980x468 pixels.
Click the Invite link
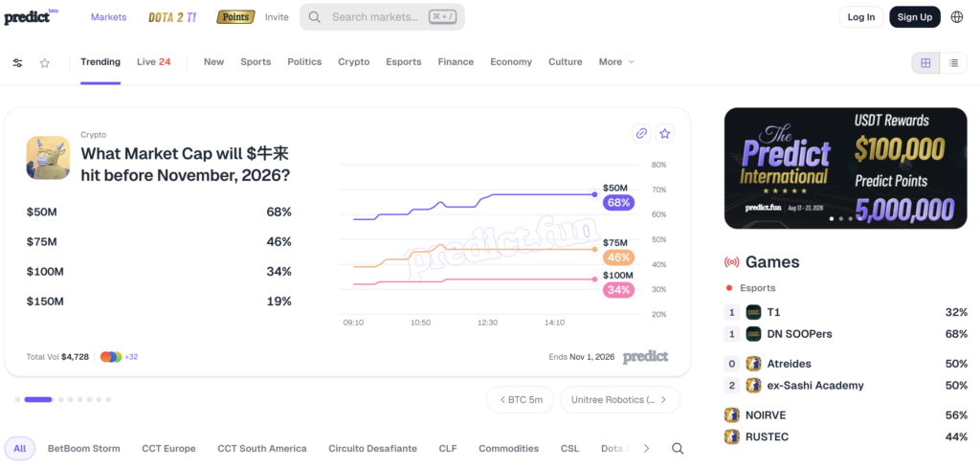pyautogui.click(x=277, y=17)
